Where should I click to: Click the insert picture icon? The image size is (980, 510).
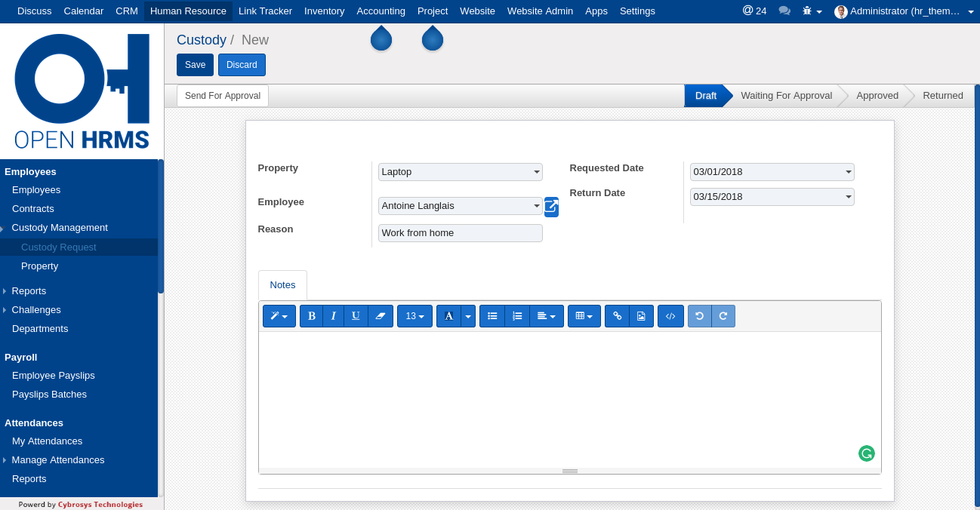pyautogui.click(x=641, y=316)
